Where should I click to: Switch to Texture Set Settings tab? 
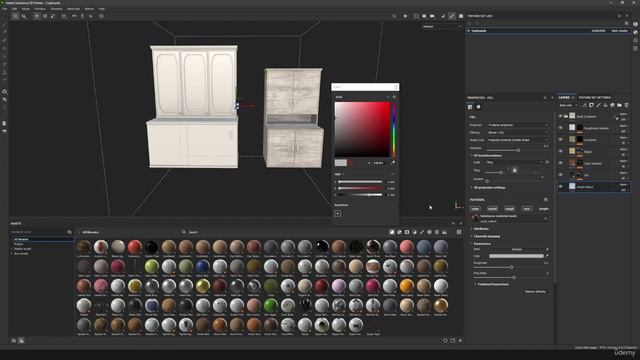tap(595, 98)
